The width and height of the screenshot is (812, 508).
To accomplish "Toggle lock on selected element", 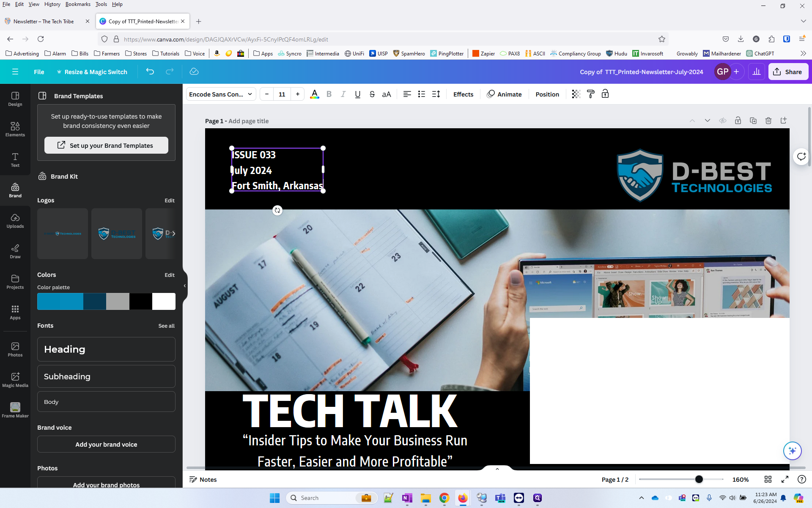I will pos(605,94).
